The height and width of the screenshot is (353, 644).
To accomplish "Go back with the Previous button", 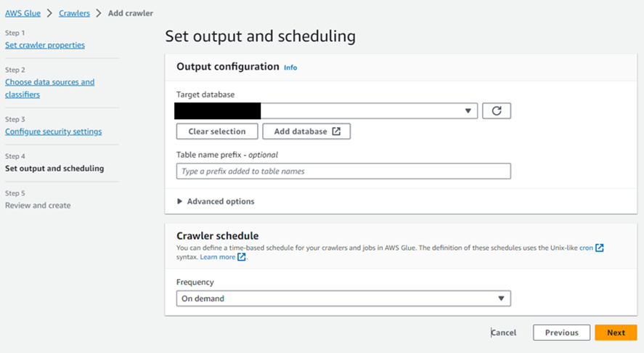I will [x=561, y=333].
